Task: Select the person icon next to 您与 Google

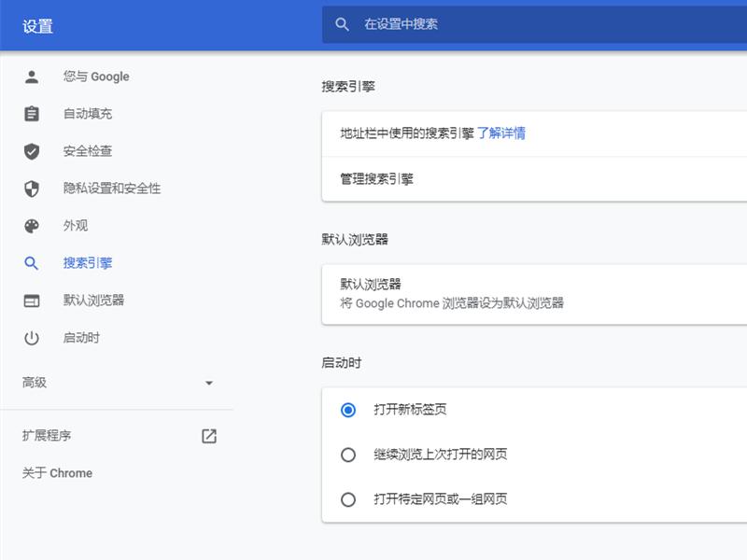Action: [x=31, y=77]
